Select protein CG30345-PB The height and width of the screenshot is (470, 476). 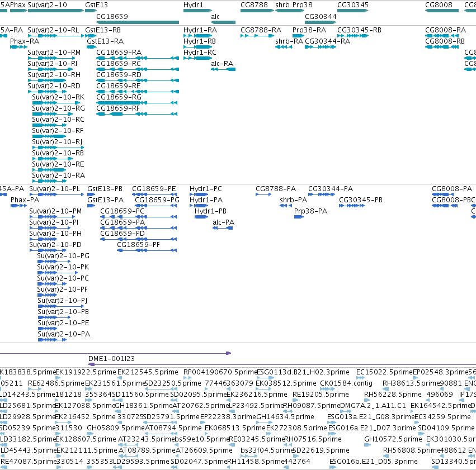point(352,206)
